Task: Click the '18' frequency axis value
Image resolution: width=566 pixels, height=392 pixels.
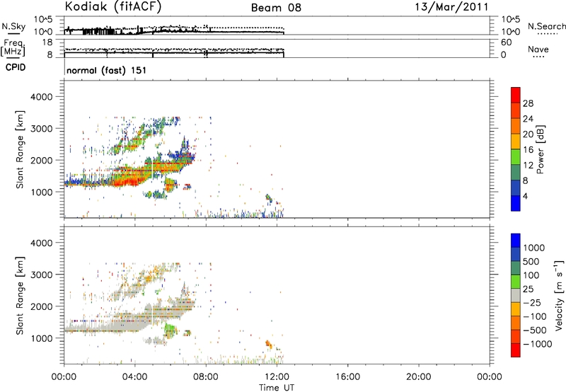Action: click(x=47, y=42)
